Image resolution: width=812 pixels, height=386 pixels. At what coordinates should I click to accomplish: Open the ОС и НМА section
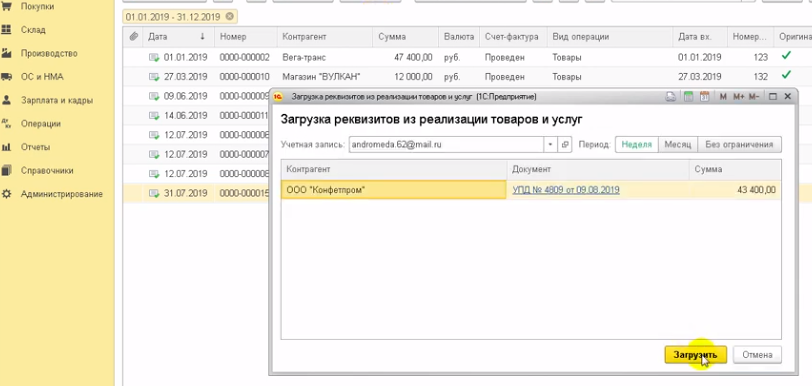42,77
